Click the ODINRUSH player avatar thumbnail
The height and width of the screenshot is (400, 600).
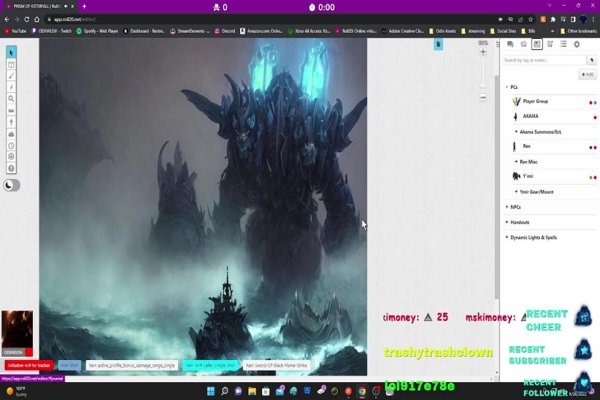[17, 333]
